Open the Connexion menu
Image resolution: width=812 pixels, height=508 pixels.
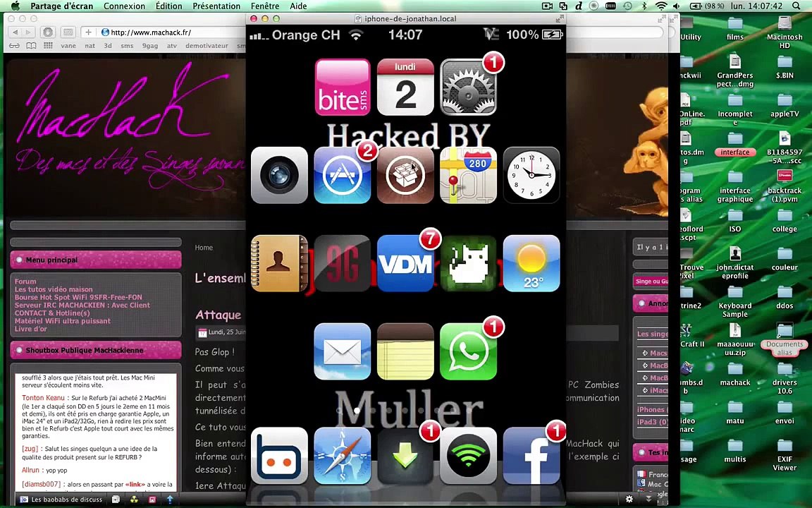pos(124,6)
